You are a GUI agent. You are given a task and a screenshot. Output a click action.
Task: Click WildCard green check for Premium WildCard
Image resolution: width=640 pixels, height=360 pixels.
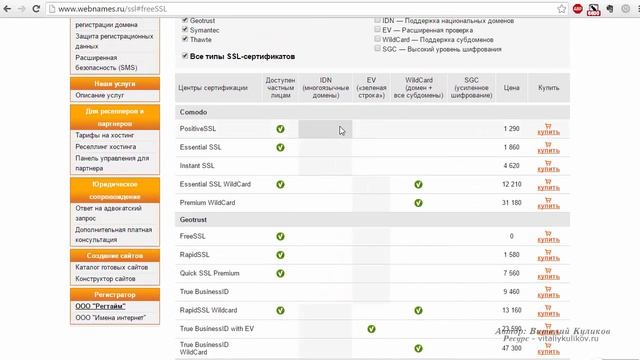pos(418,203)
